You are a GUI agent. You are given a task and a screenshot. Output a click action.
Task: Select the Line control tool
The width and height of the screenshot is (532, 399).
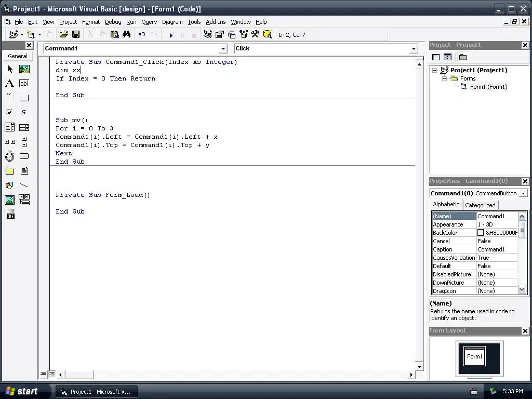(x=24, y=185)
